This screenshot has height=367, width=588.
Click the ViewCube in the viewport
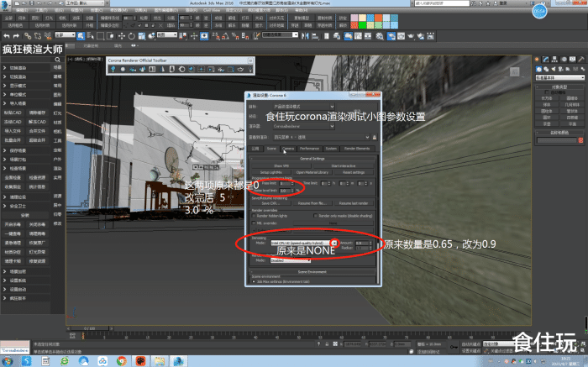click(514, 71)
